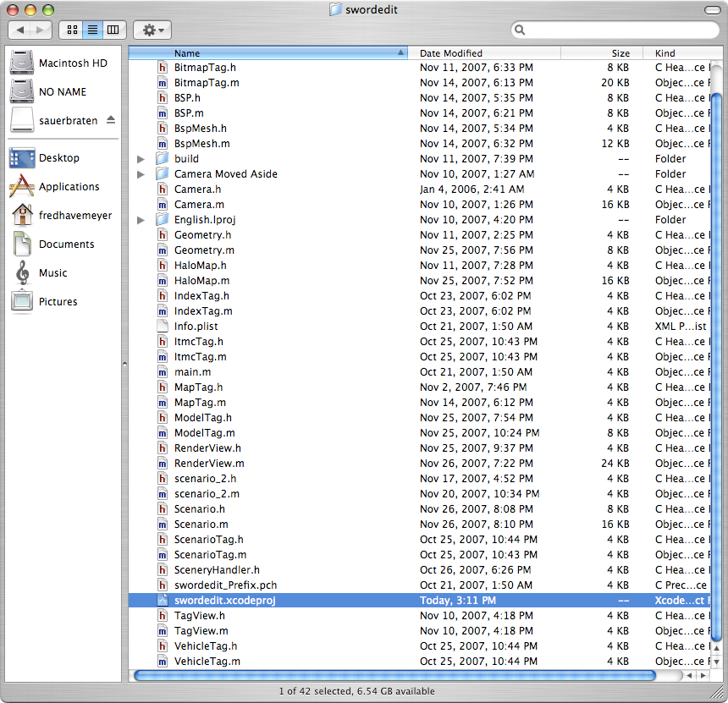The width and height of the screenshot is (728, 703).
Task: Select HaloMap.h file name
Action: 200,266
